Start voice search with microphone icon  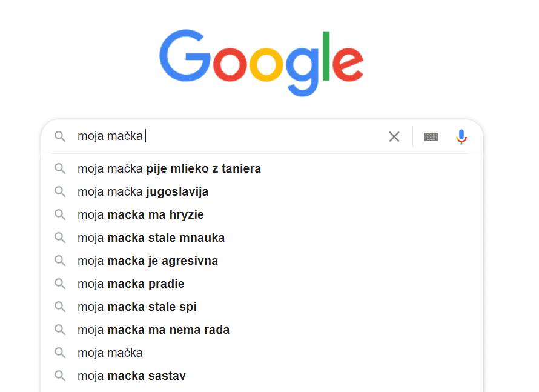tap(461, 137)
